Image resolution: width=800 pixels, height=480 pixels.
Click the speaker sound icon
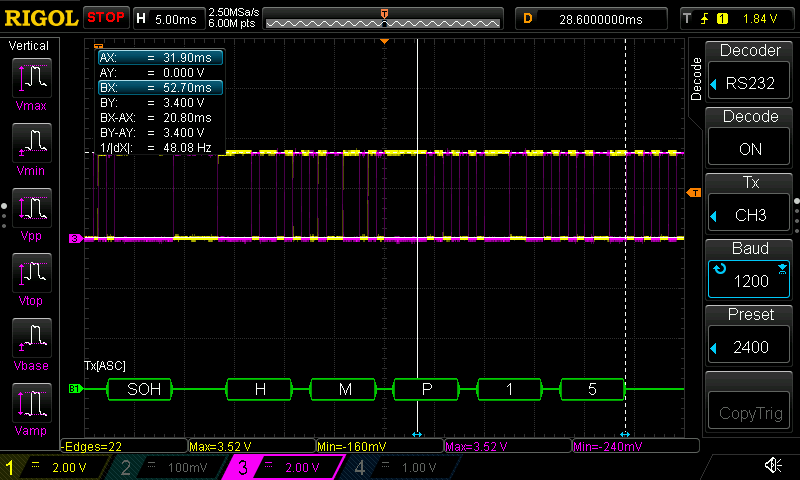tap(773, 466)
